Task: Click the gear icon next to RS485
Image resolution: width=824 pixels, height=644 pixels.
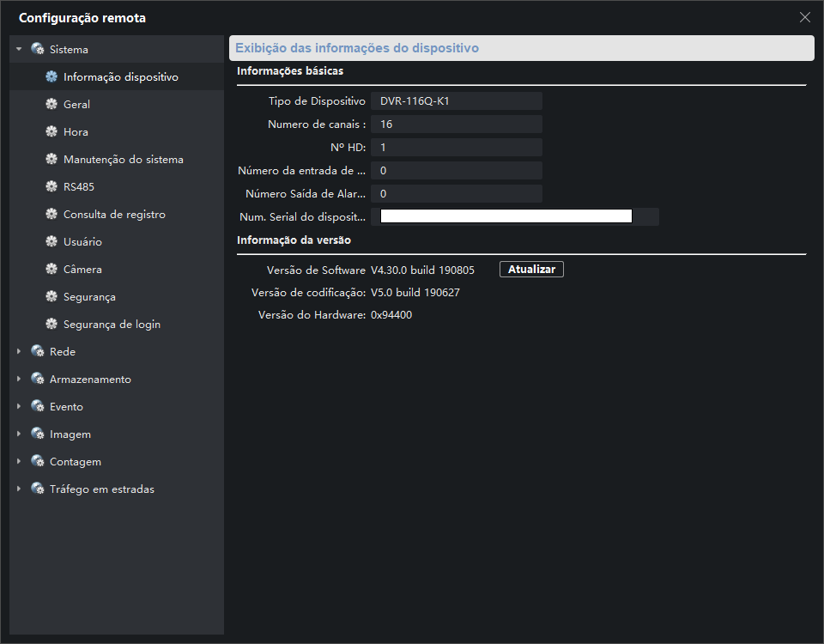Action: (51, 187)
